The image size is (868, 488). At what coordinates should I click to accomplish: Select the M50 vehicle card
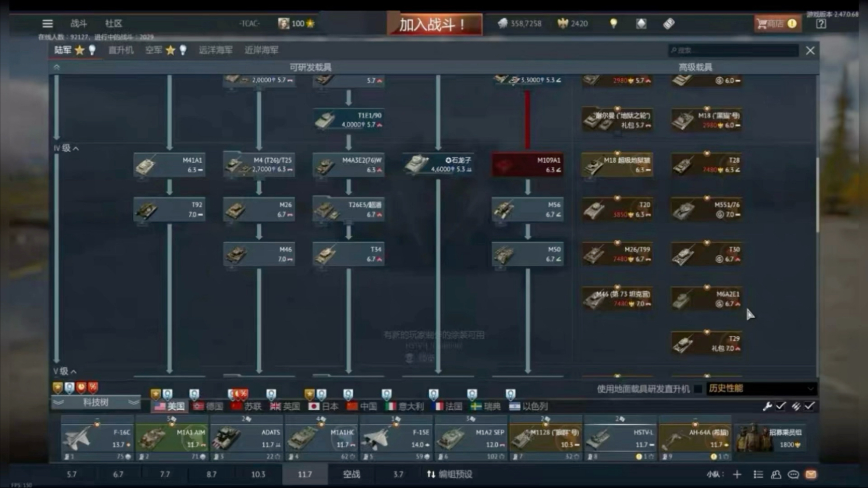coord(528,254)
